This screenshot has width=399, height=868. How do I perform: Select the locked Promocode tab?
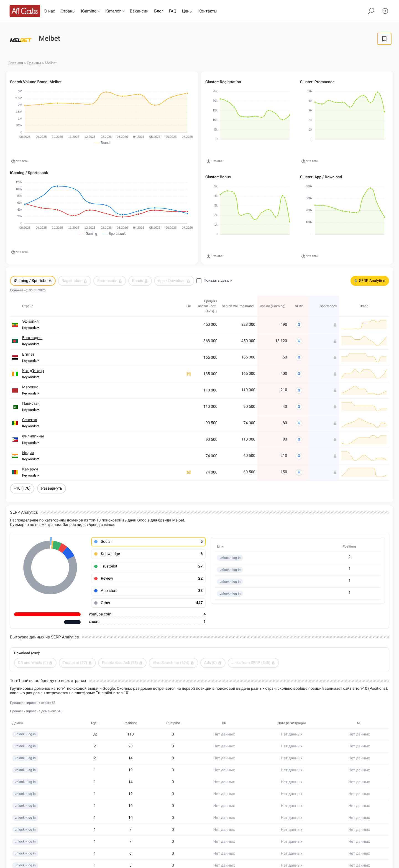pyautogui.click(x=109, y=281)
